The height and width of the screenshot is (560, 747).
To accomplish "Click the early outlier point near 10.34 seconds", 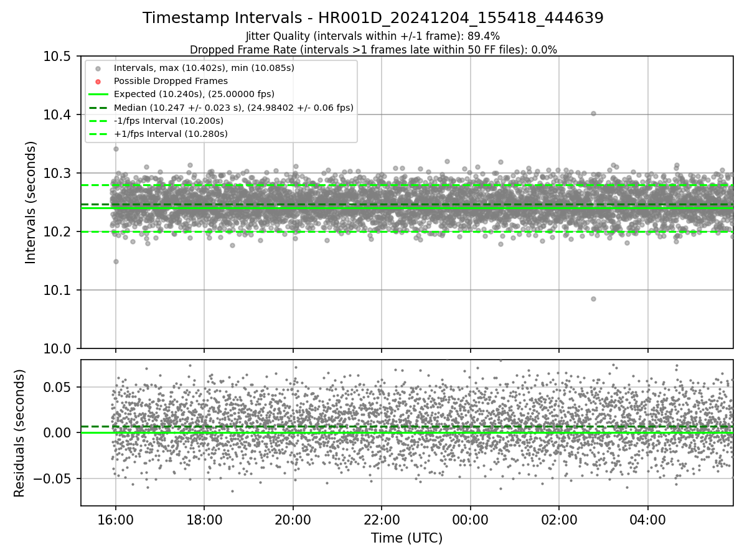I will [116, 149].
